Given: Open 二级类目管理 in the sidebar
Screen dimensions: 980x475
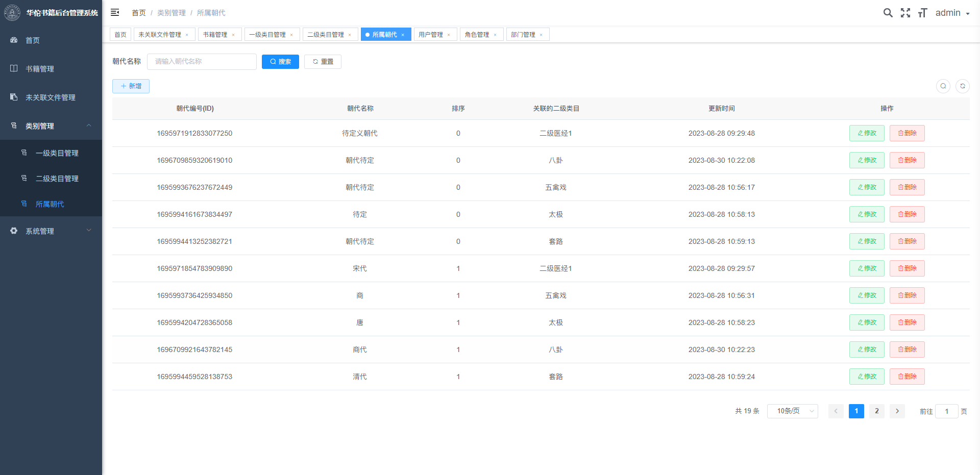Looking at the screenshot, I should (51, 178).
